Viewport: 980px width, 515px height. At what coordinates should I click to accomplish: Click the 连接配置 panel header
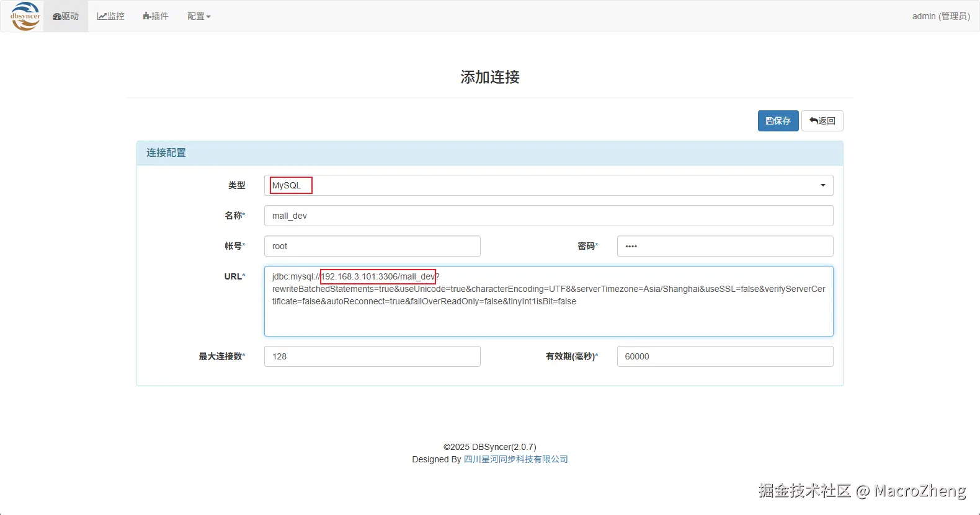click(489, 153)
